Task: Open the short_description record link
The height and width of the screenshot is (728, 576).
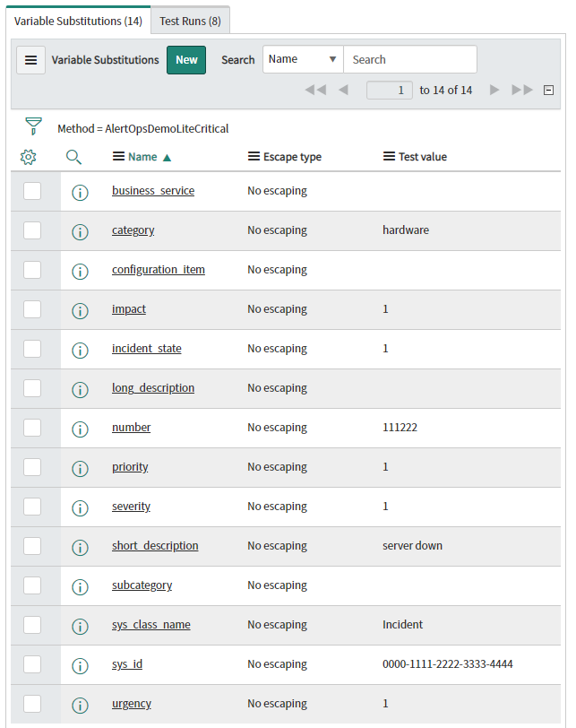Action: click(x=155, y=546)
